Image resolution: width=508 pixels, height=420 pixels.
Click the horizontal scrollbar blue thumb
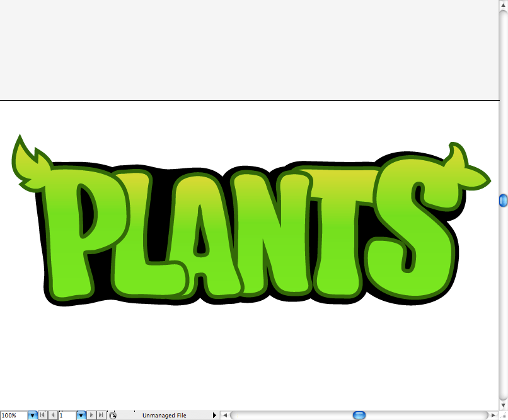[x=359, y=415]
